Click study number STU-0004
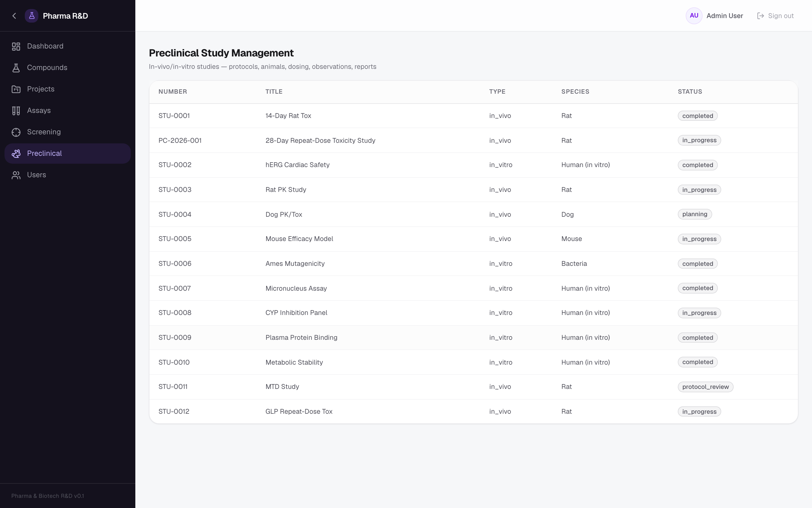This screenshot has width=812, height=508. (x=175, y=214)
